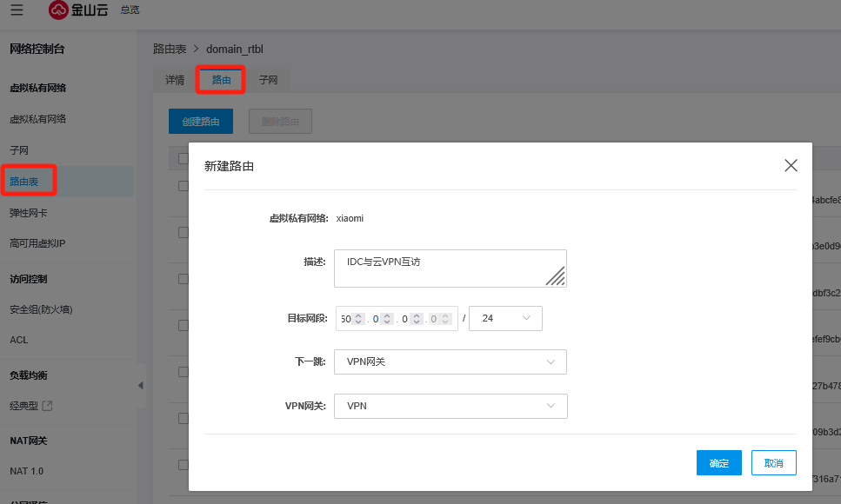The height and width of the screenshot is (504, 841).
Task: Toggle the select-all checkbox in table header
Action: 183,158
